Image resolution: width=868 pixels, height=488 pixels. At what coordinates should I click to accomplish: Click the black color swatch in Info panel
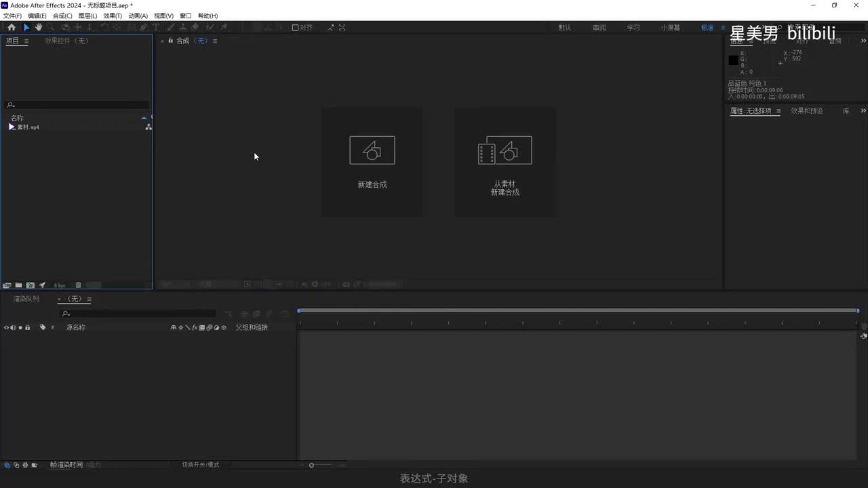(x=733, y=60)
